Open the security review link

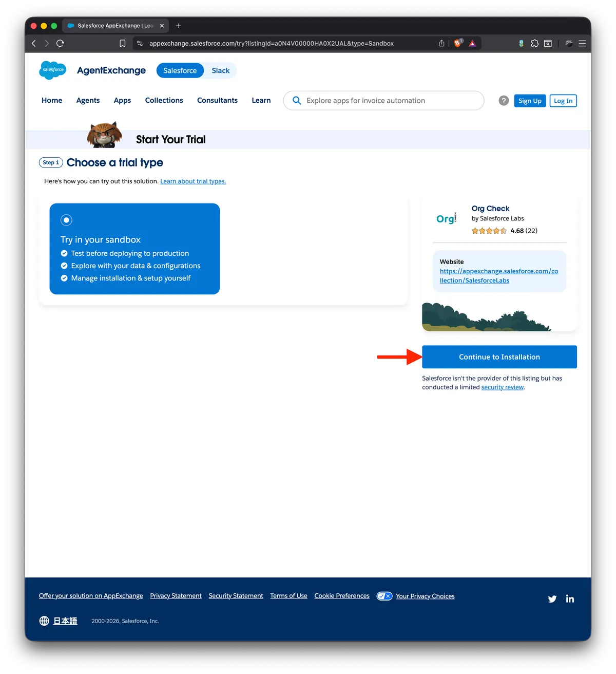point(503,387)
